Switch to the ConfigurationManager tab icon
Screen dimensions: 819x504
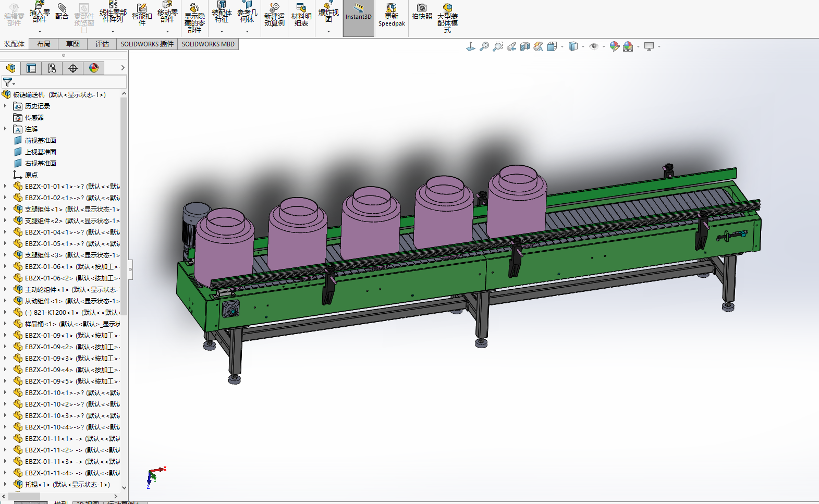pyautogui.click(x=52, y=68)
